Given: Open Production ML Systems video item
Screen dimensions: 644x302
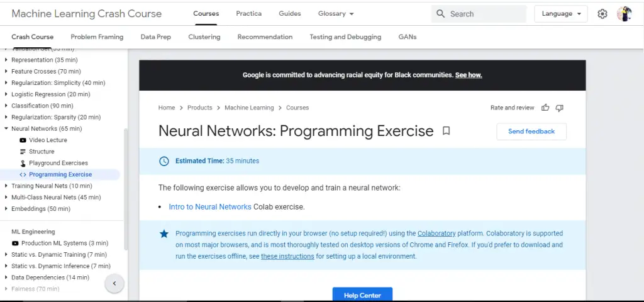Looking at the screenshot, I should point(64,243).
